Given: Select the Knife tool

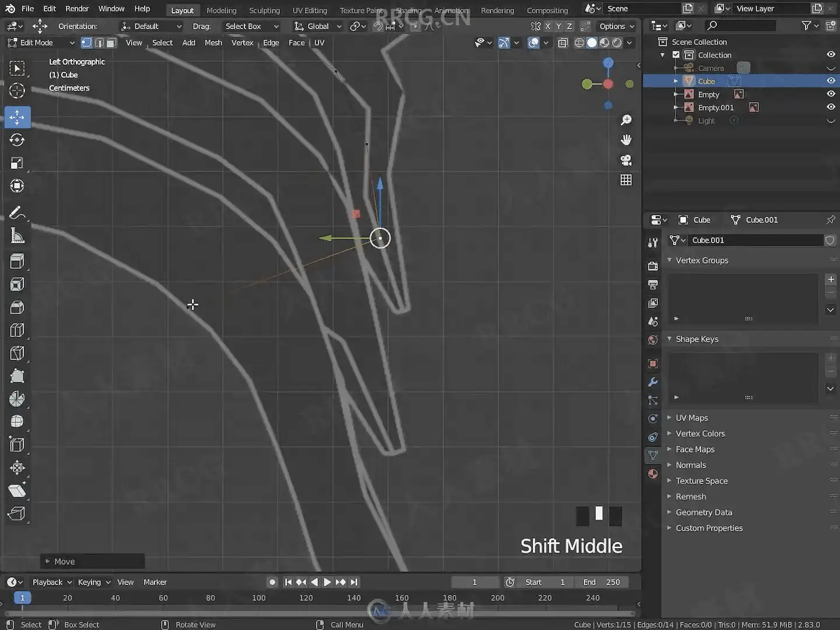Looking at the screenshot, I should coord(17,353).
